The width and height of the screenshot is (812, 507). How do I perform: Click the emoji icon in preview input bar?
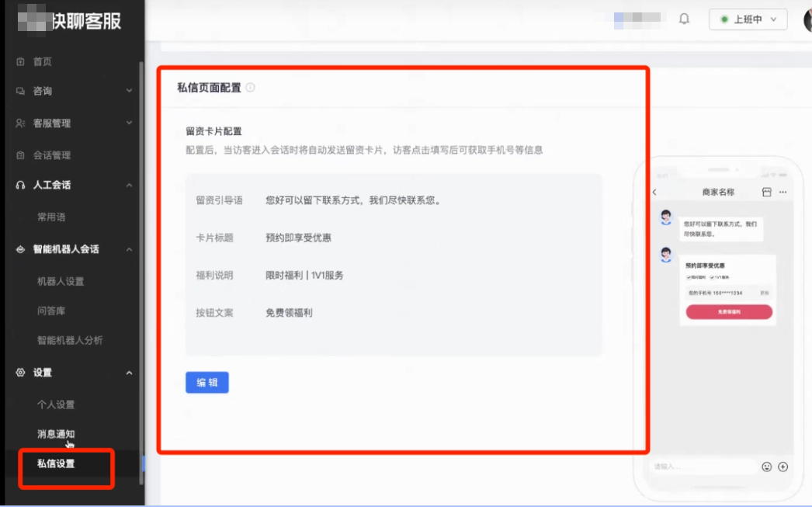tap(769, 467)
